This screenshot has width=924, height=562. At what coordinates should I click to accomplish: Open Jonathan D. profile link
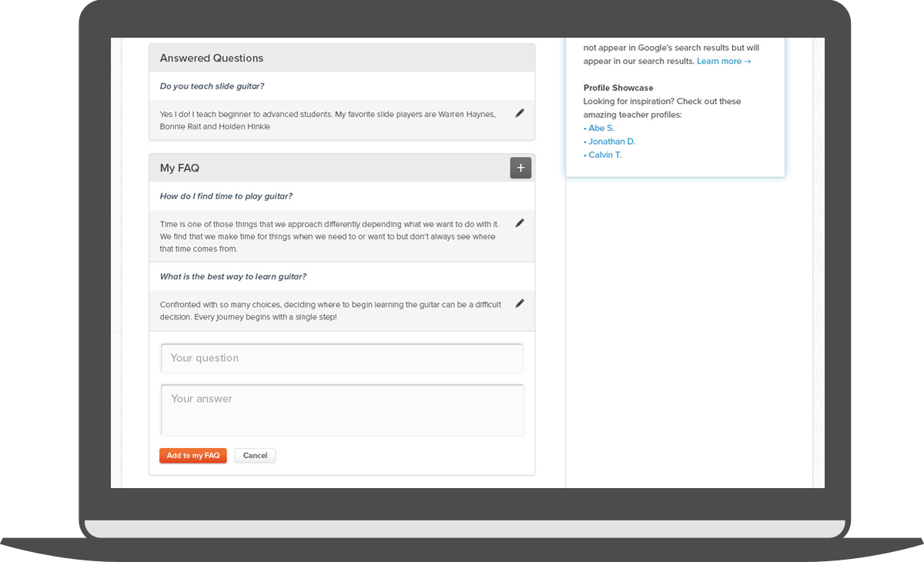[x=611, y=142]
